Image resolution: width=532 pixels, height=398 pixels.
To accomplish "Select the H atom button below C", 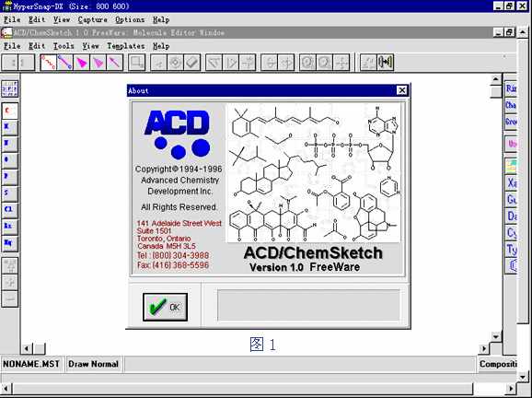I will 10,127.
